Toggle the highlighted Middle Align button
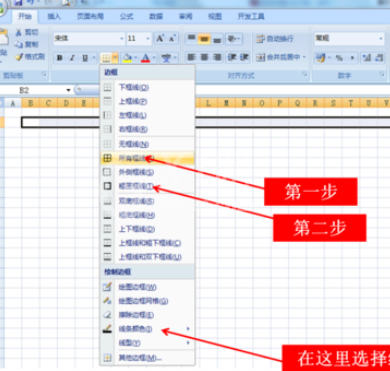This screenshot has width=390, height=371. click(x=204, y=39)
